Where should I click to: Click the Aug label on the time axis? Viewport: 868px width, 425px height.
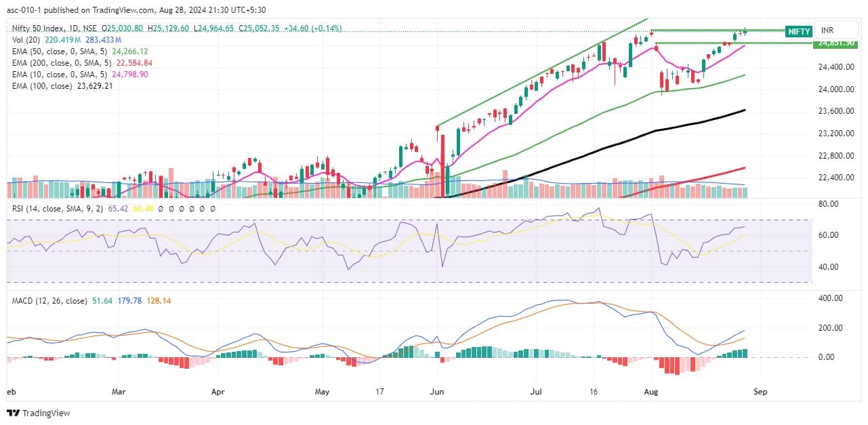[x=651, y=392]
